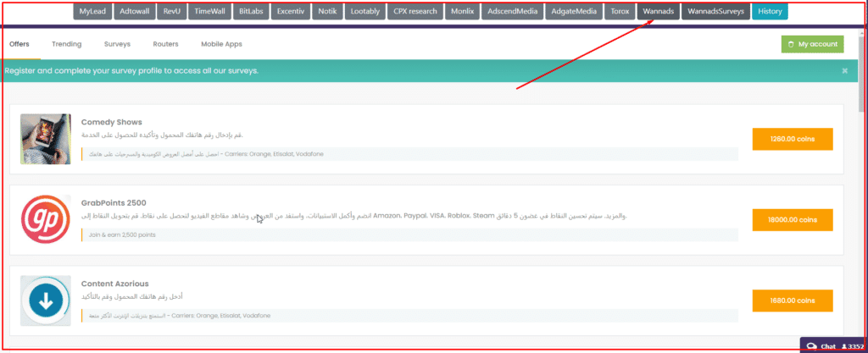This screenshot has width=868, height=353.
Task: Switch to the Lootably tab
Action: [x=365, y=11]
